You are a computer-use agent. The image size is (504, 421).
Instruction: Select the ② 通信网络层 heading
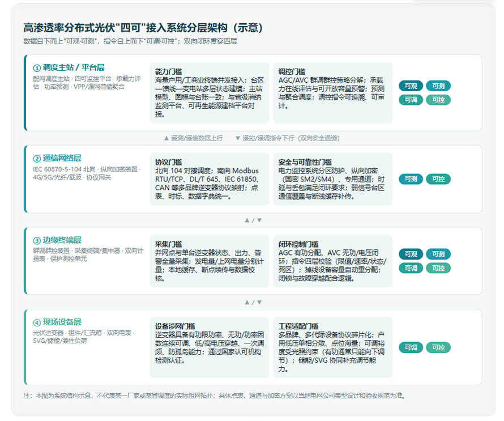coord(57,158)
